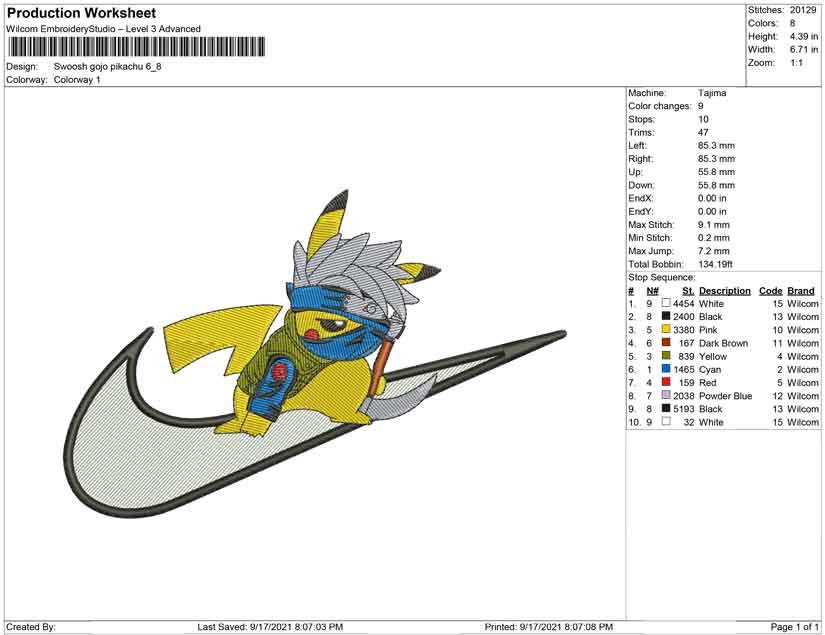Click the Total Bobbin value 134.19ft
This screenshot has width=825, height=635.
point(716,264)
